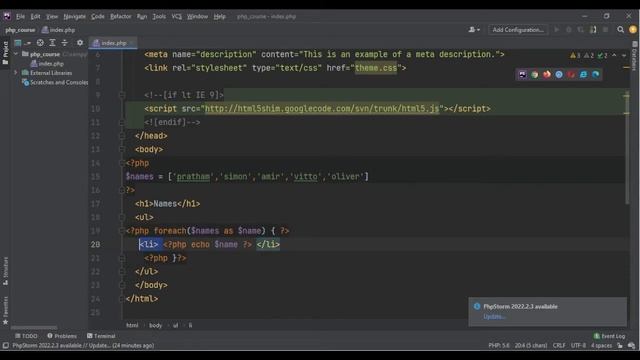This screenshot has height=360, width=640.
Task: Select Scratches and Consoles node
Action: pyautogui.click(x=55, y=82)
